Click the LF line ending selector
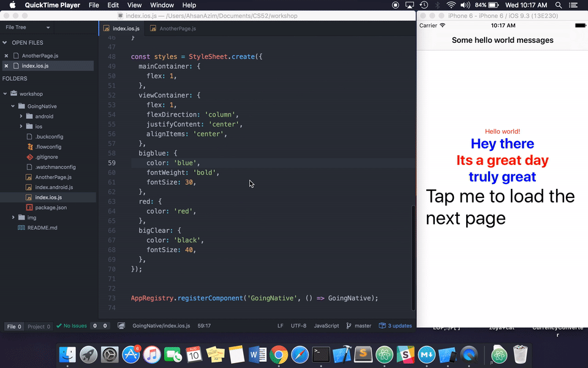This screenshot has height=368, width=588. pyautogui.click(x=281, y=326)
